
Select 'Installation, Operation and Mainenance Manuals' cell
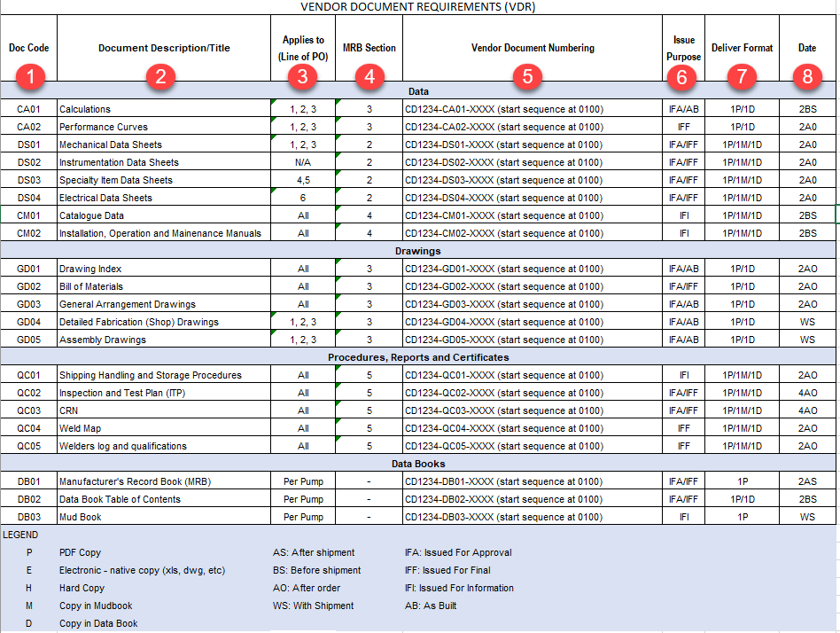click(x=164, y=233)
